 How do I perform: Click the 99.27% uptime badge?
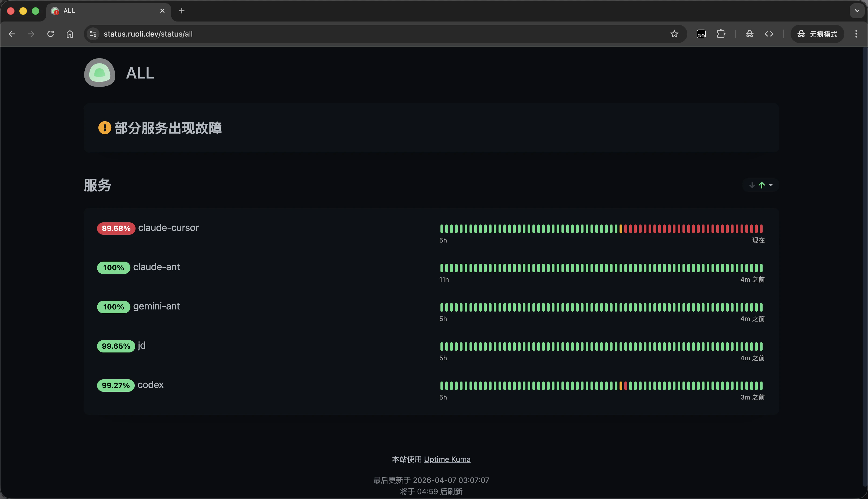[x=116, y=385]
